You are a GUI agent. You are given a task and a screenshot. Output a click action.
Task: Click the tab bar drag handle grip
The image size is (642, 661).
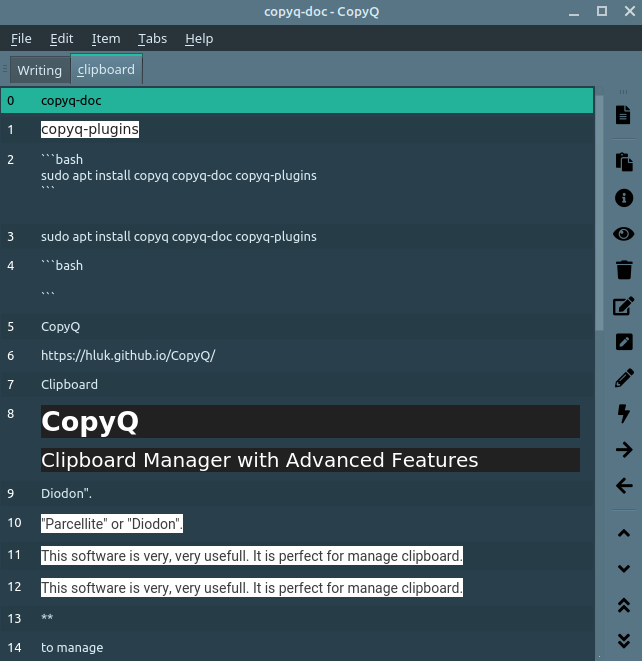[5, 68]
